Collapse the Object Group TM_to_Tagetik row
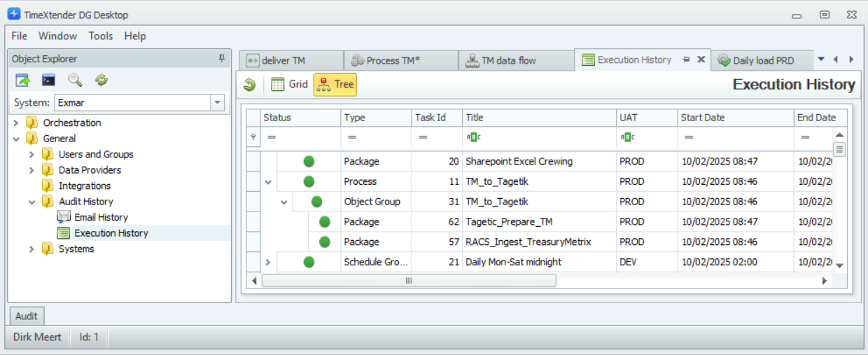The width and height of the screenshot is (868, 355). tap(283, 202)
